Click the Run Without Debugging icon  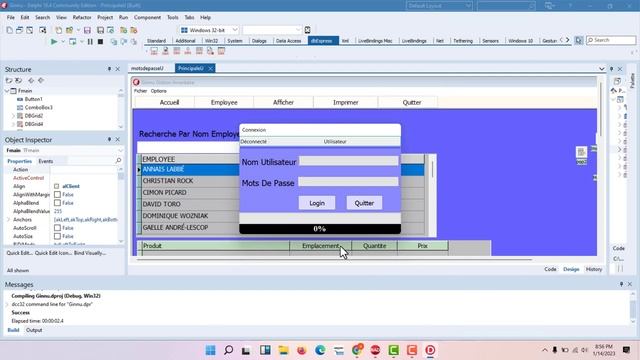tap(73, 42)
